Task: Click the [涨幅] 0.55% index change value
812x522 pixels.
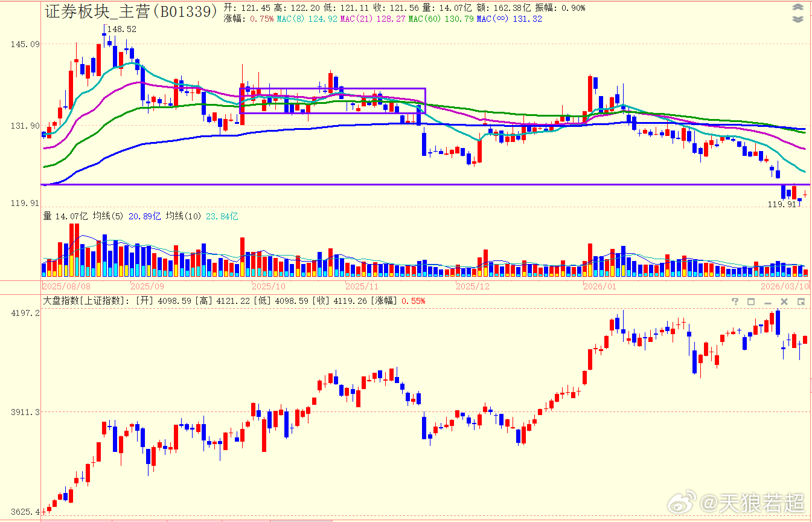Action: (398, 301)
